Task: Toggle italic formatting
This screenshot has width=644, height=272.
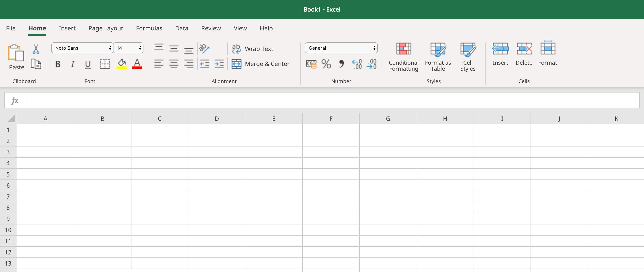Action: pos(73,64)
